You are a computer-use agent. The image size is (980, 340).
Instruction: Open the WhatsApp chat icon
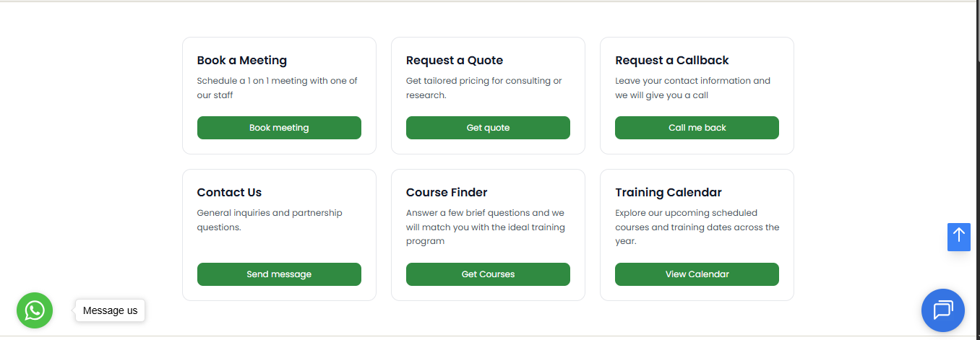click(x=35, y=310)
